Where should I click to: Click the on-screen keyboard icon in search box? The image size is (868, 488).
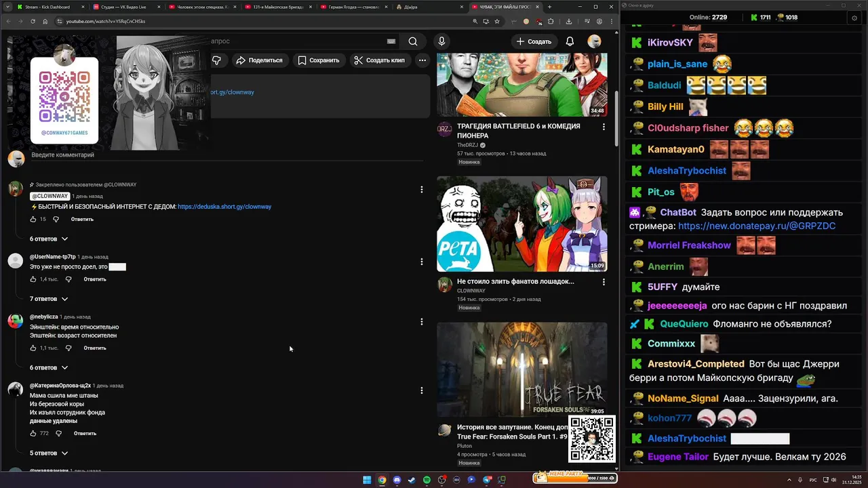[x=391, y=41]
